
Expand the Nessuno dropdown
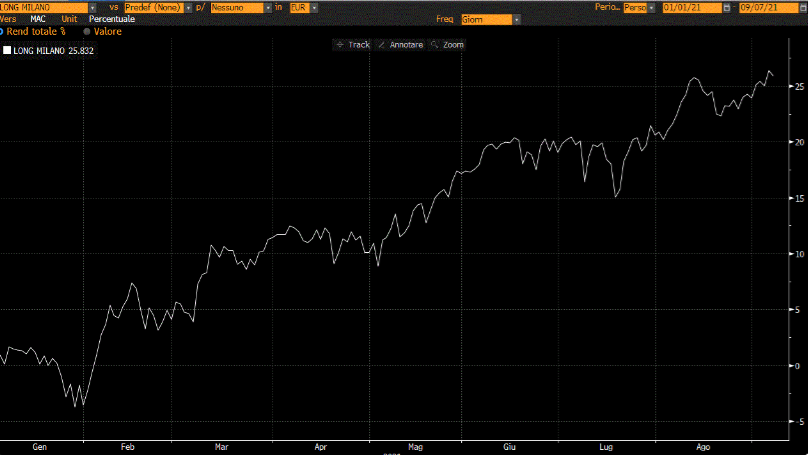click(x=268, y=7)
